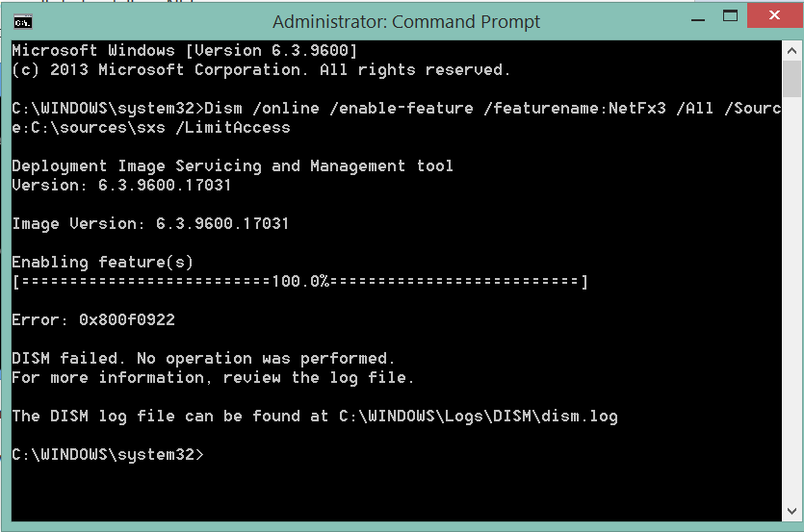Click the /LimitAccess switch text
Viewport: 804px width, 532px height.
(x=233, y=128)
